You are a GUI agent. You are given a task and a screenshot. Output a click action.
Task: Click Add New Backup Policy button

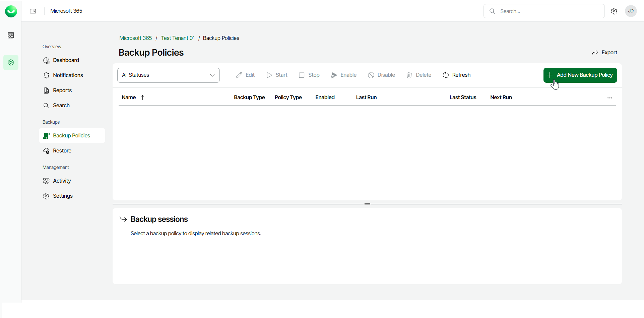click(580, 75)
